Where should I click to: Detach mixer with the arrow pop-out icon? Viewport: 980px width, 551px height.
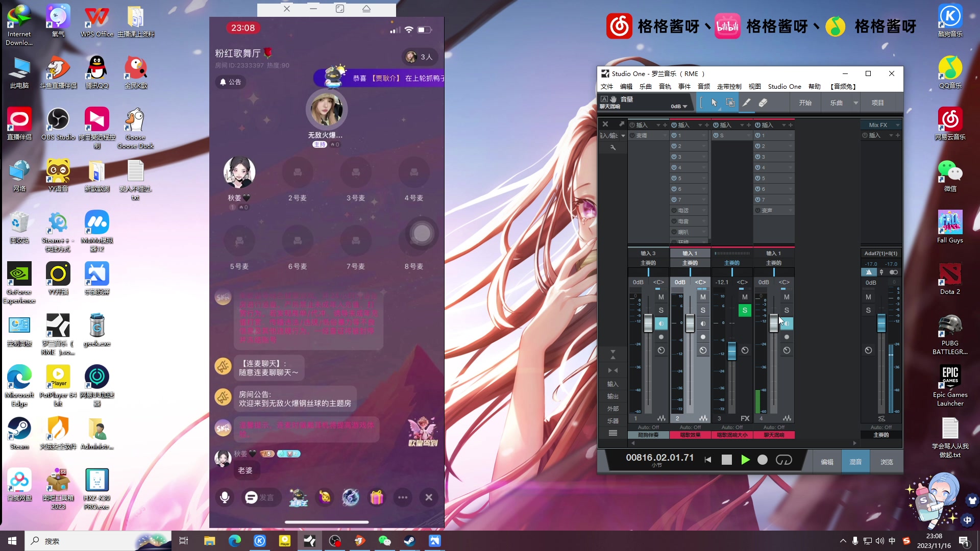pos(621,124)
